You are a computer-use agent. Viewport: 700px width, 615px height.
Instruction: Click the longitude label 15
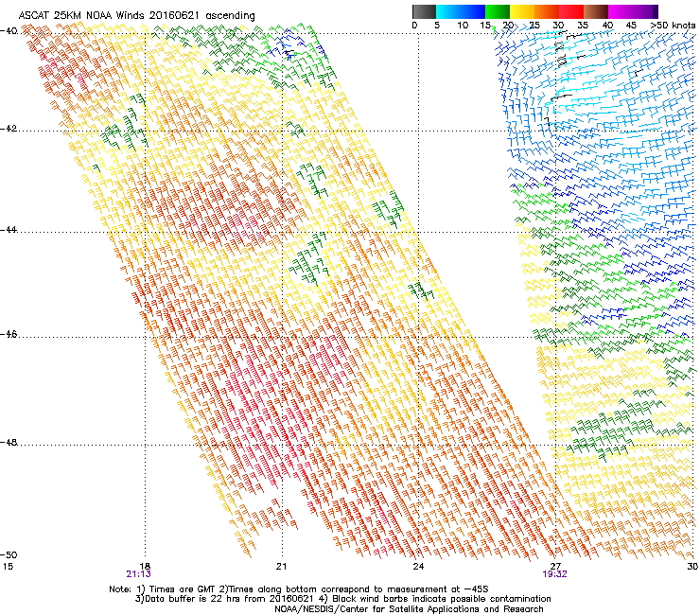8,567
